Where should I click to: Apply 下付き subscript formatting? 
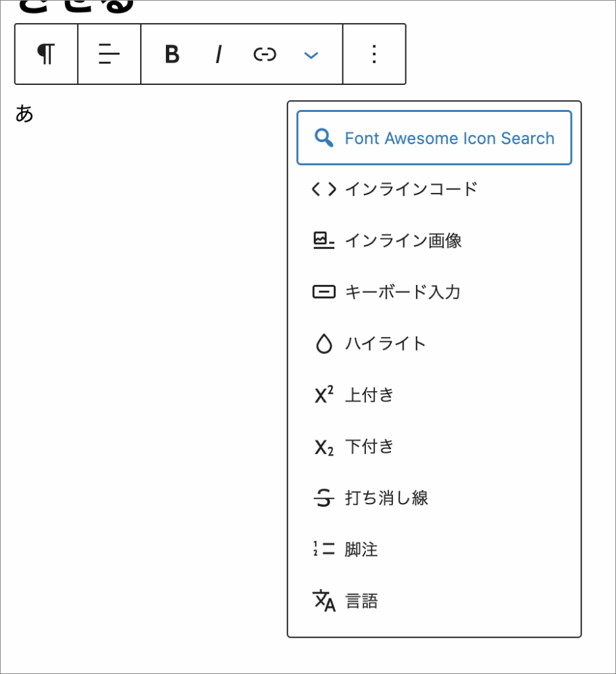[369, 446]
